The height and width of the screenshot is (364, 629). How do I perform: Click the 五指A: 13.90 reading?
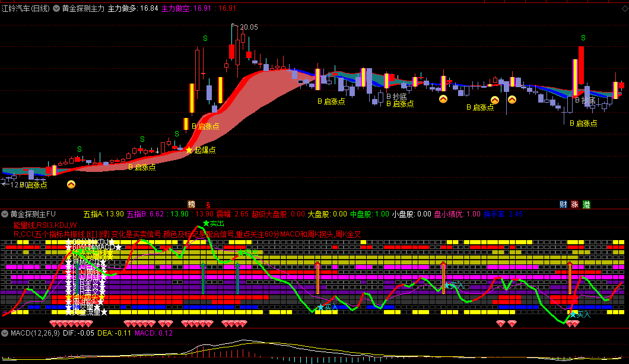tap(103, 214)
